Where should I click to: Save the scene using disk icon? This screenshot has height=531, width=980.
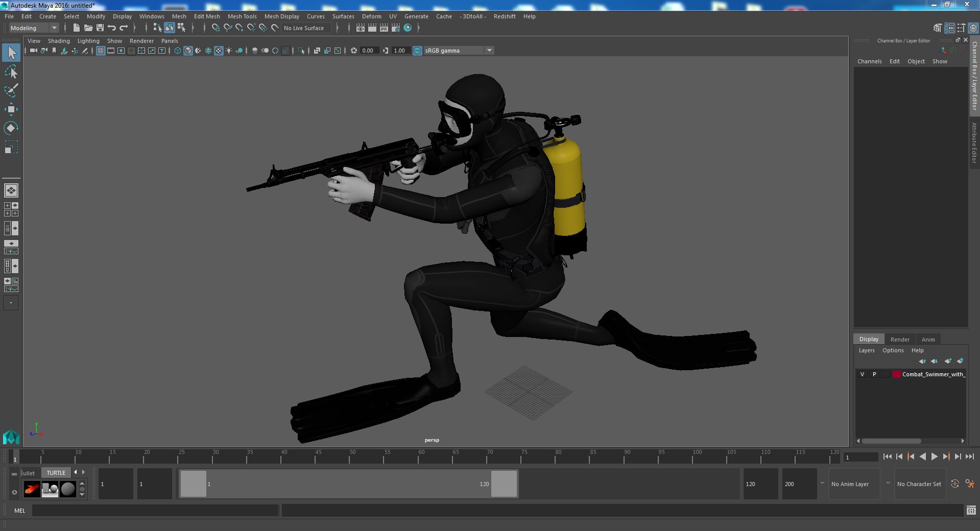(x=100, y=28)
